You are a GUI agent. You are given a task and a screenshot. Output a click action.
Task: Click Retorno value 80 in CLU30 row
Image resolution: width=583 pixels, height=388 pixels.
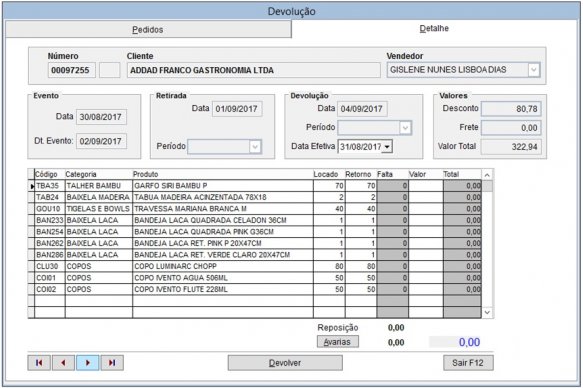coord(361,266)
